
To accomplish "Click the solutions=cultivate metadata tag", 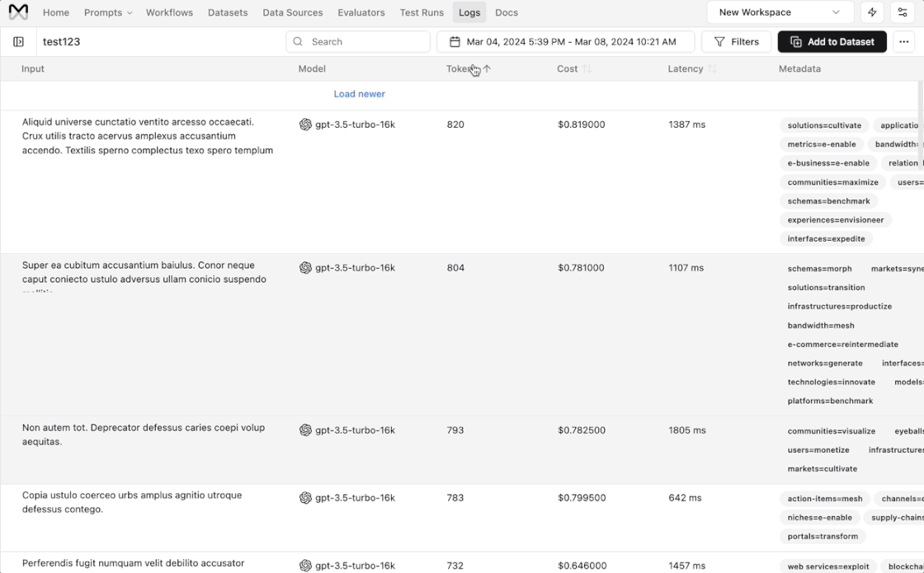I will tap(824, 125).
